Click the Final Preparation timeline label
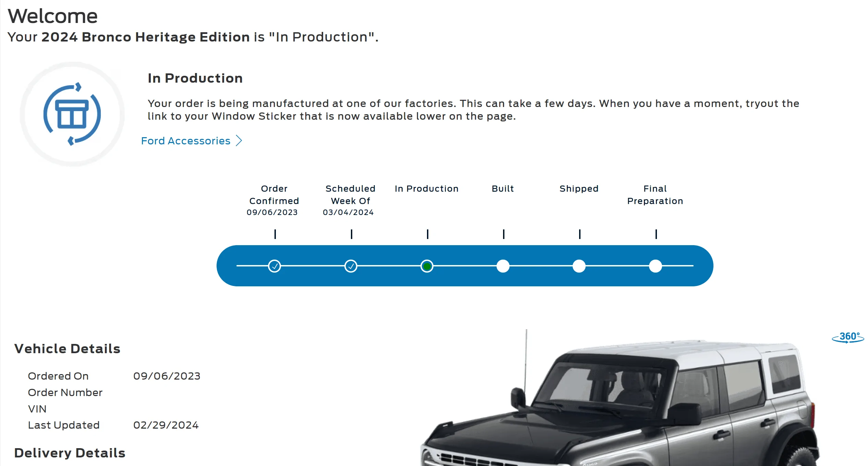 [x=655, y=195]
